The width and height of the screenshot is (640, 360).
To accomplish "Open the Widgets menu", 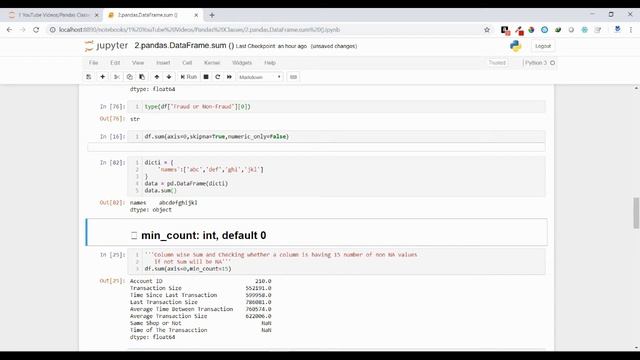I will (x=242, y=62).
